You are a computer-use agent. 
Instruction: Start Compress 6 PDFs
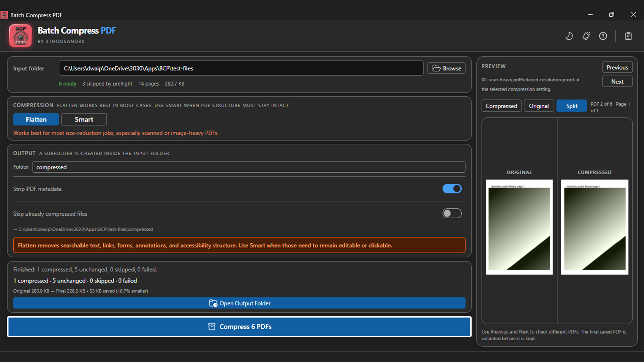[x=239, y=327]
